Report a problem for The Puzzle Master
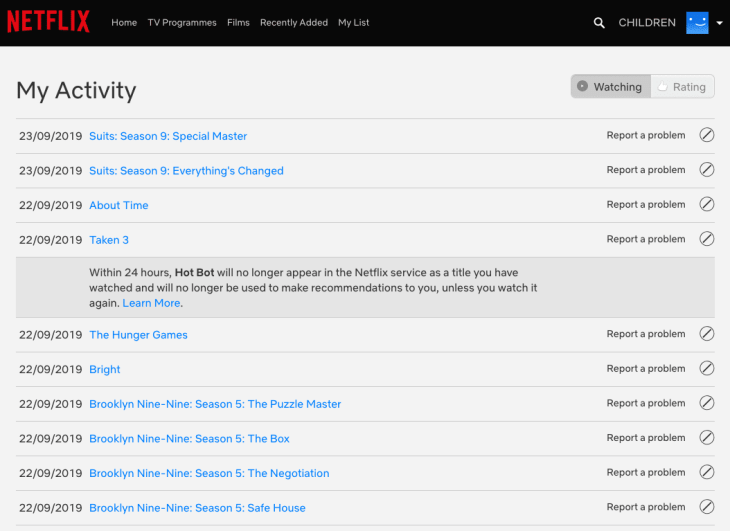Screen dimensions: 730x531 click(646, 404)
